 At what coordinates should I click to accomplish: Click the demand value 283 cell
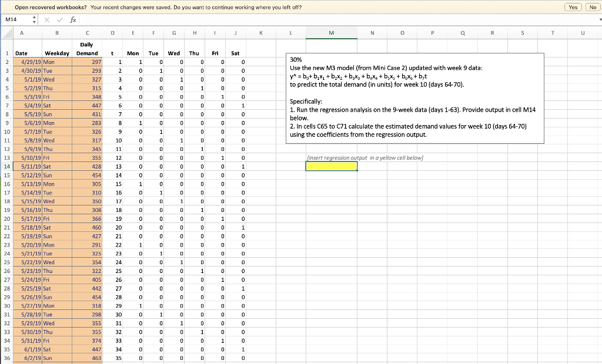(88, 123)
